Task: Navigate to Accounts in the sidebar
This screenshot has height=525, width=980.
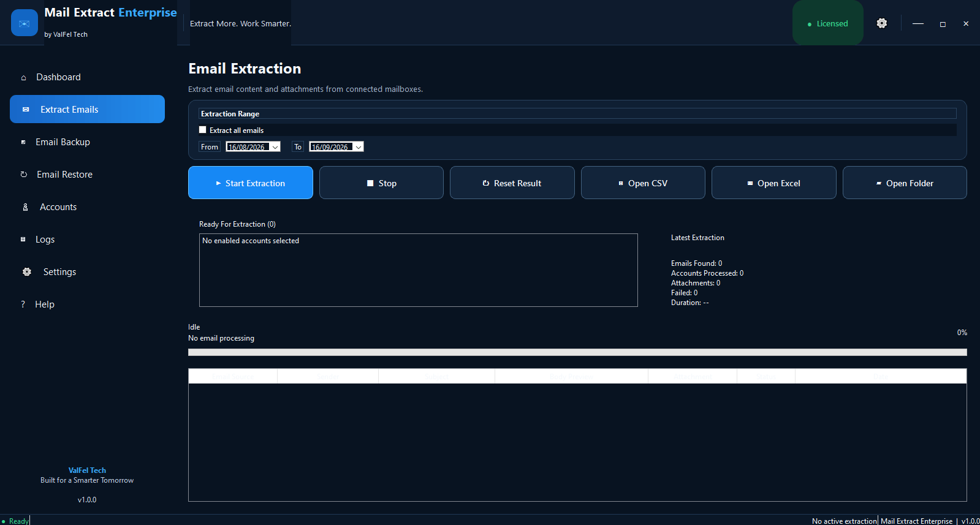Action: pos(58,207)
